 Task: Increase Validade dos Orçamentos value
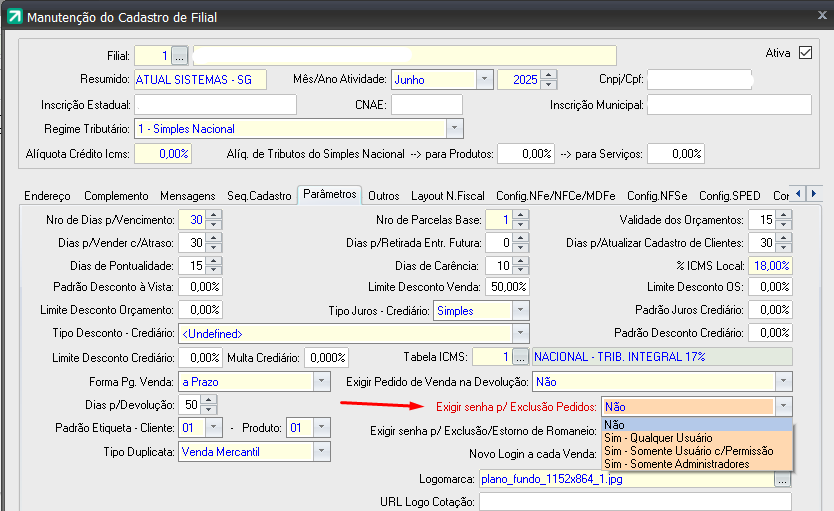point(783,215)
